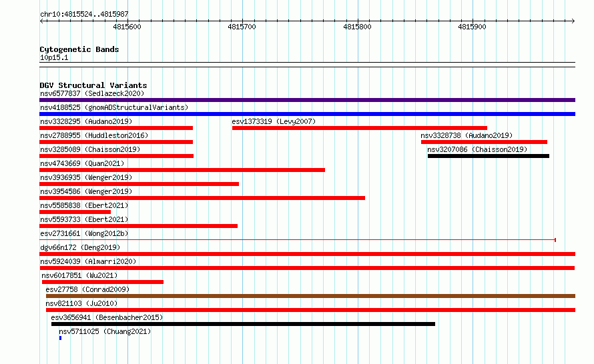Viewport: 594px width, 364px height.
Task: Open nsv6017851 (Wu2021) variant label
Action: point(79,275)
